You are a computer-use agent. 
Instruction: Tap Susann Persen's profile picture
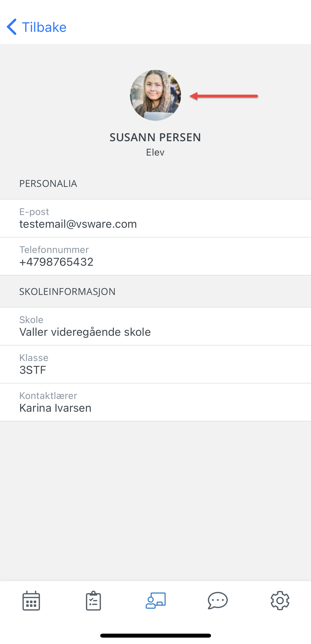[155, 95]
